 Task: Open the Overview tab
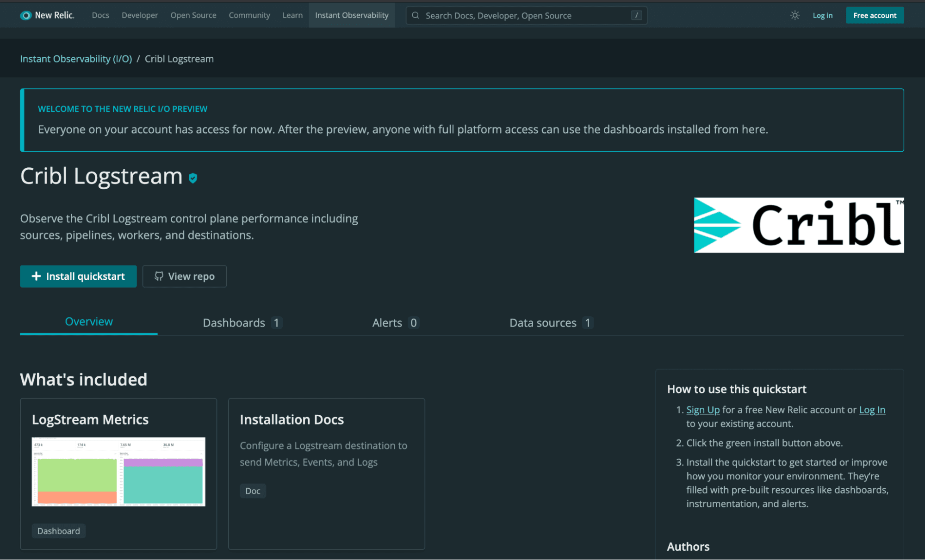[x=89, y=322]
